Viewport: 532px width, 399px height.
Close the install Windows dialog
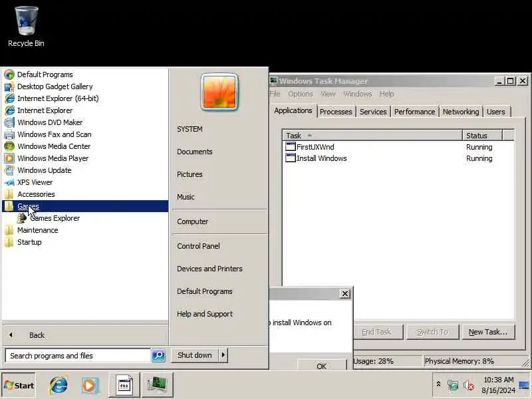coord(345,293)
